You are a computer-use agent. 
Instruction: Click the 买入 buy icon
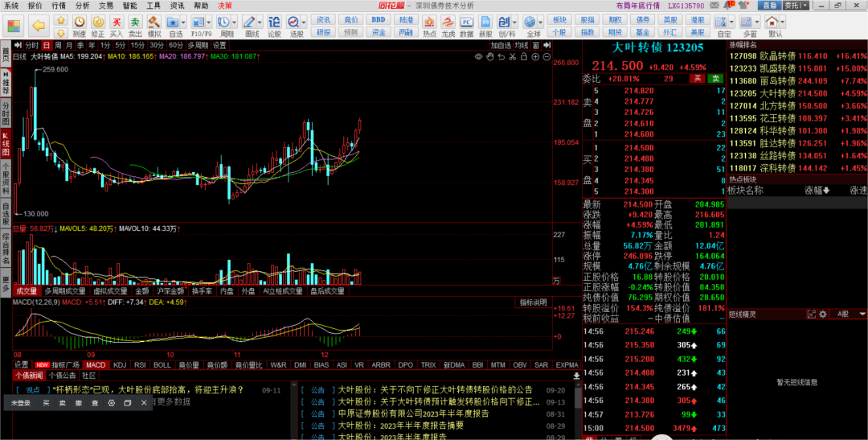pos(117,23)
